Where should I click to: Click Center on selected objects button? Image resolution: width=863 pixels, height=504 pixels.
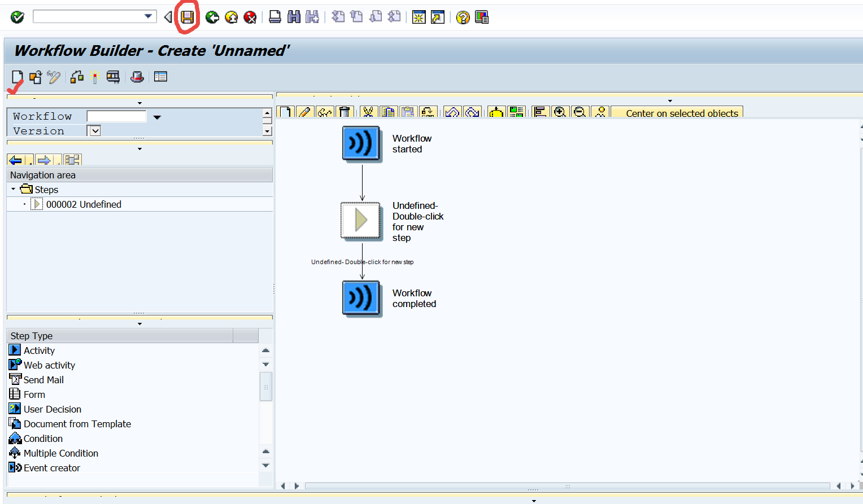pos(677,112)
